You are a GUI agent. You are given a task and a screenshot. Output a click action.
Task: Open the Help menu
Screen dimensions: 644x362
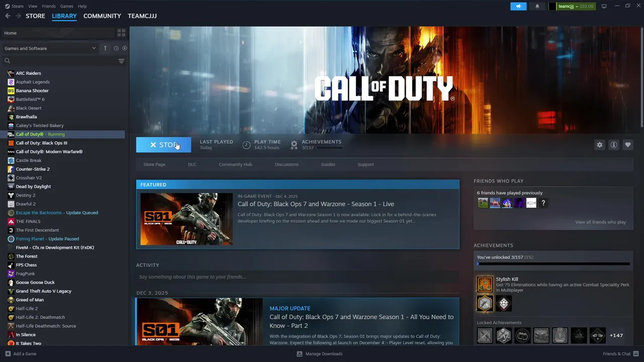[x=83, y=6]
